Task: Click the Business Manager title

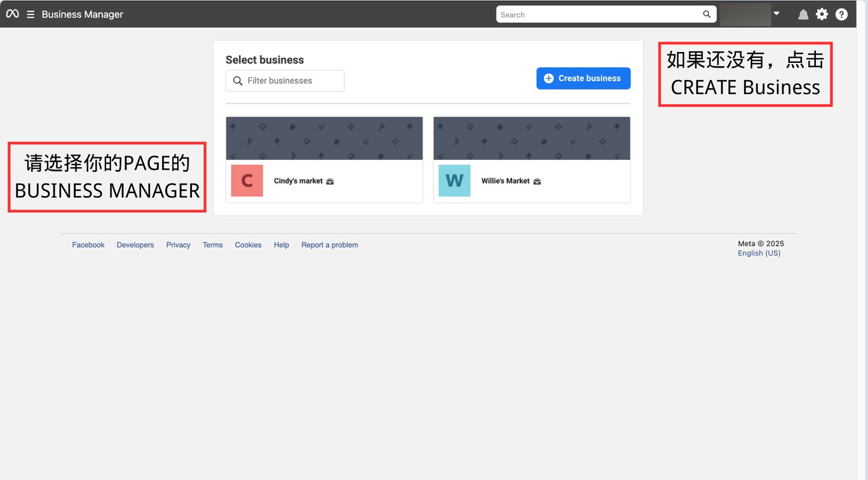Action: coord(83,15)
